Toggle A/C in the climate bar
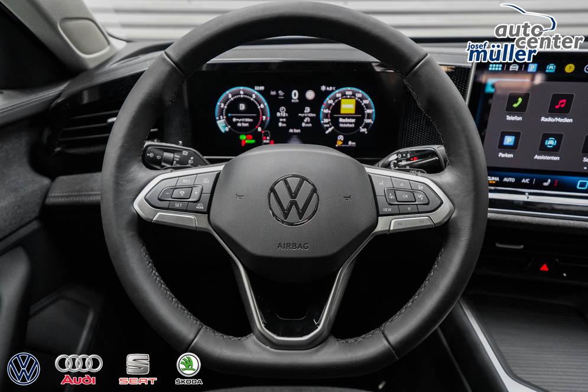The width and height of the screenshot is (588, 392). coord(525,180)
